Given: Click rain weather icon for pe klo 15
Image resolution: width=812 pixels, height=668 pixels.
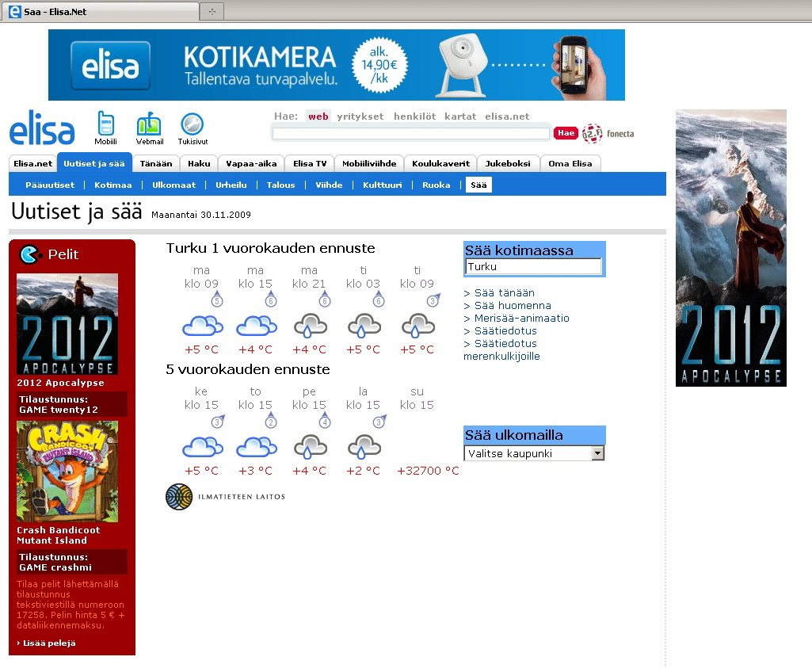Looking at the screenshot, I should click(x=311, y=447).
